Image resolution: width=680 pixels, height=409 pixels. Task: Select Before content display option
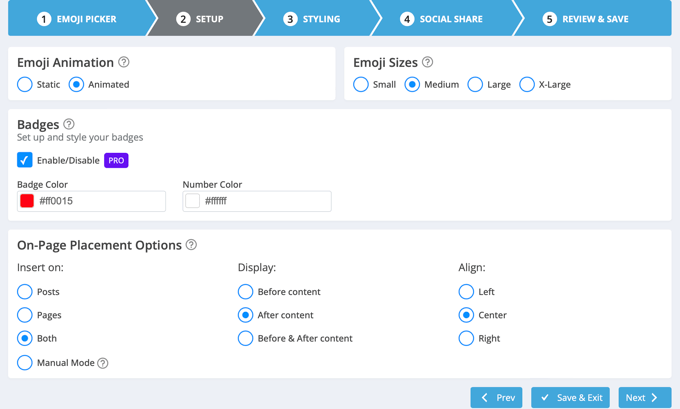click(245, 292)
